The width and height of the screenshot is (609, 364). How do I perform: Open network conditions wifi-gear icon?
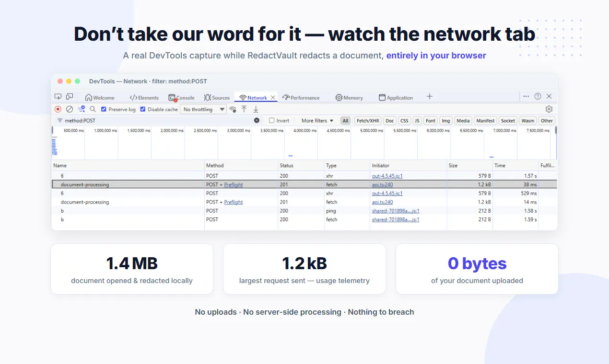[x=233, y=109]
